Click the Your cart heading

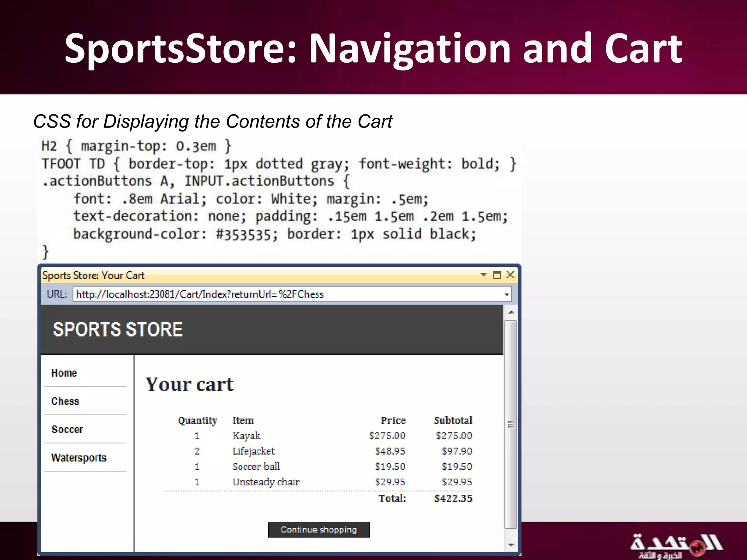pyautogui.click(x=190, y=384)
